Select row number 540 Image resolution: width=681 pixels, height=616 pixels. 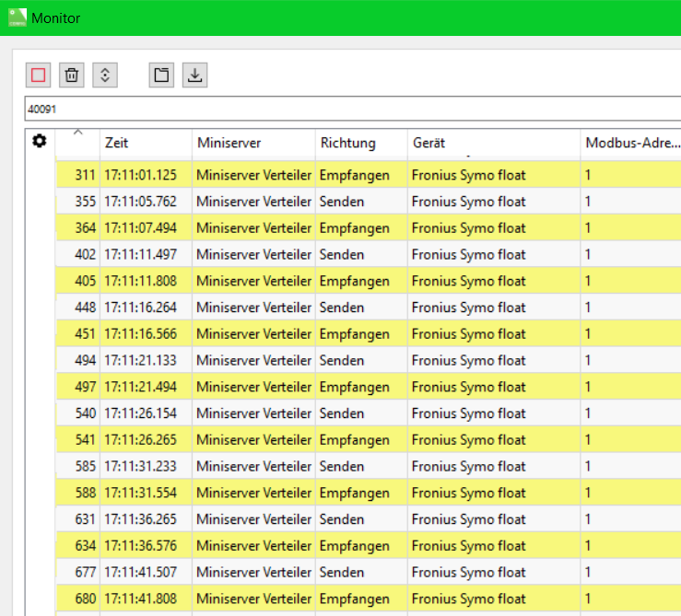[85, 413]
